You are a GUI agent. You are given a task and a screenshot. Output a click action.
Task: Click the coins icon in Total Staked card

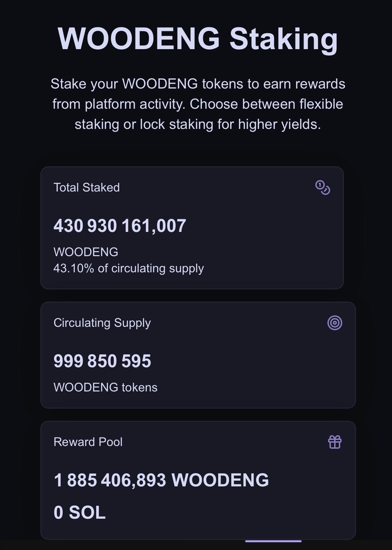click(x=322, y=187)
